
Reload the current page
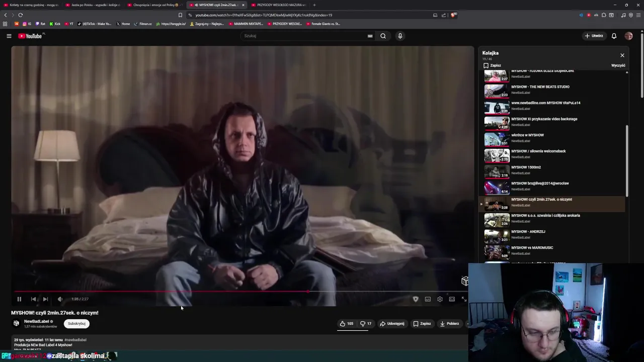(x=21, y=15)
